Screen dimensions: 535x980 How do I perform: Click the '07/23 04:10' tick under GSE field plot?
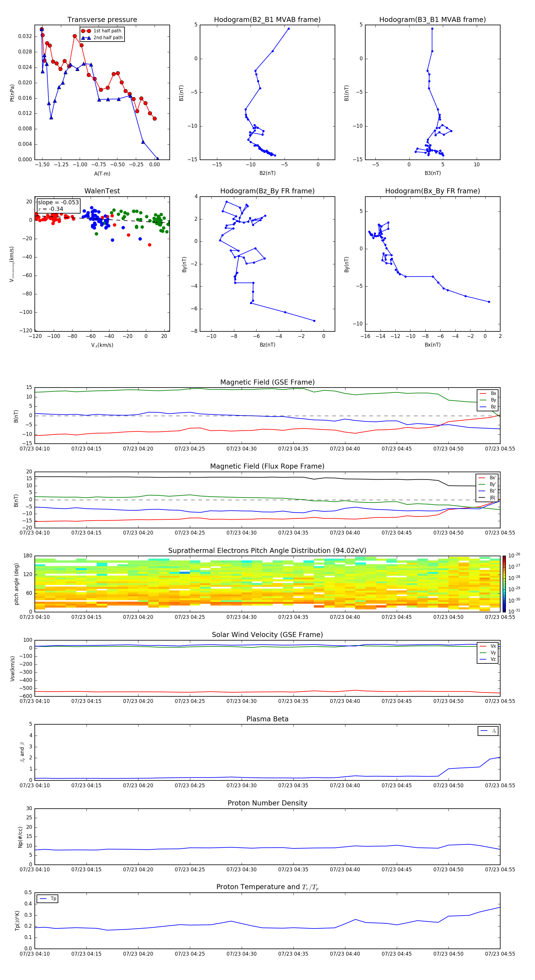click(x=35, y=449)
